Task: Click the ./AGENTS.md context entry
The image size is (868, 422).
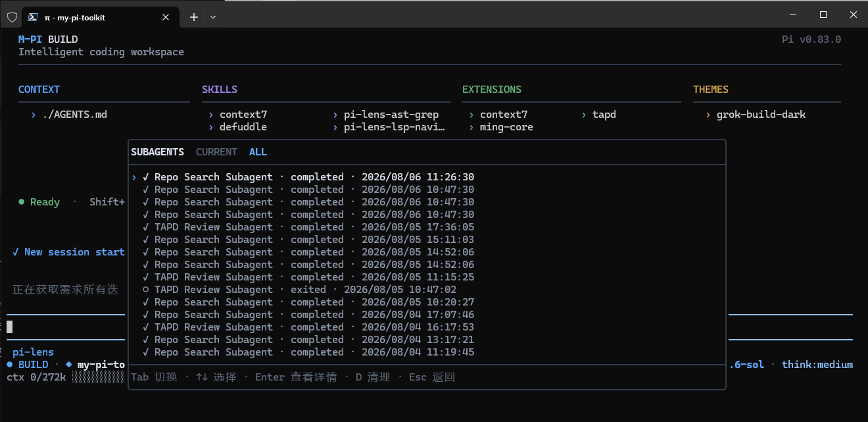Action: [74, 115]
